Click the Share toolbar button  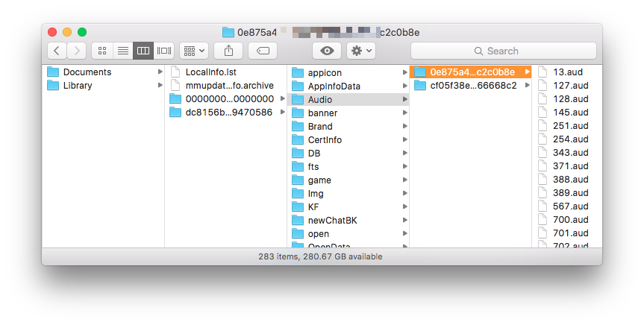click(228, 51)
